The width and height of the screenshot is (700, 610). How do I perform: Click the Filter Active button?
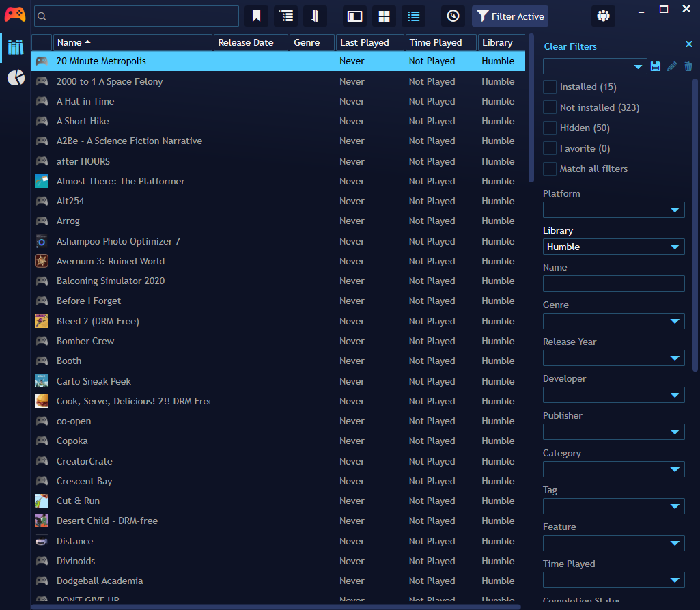click(x=510, y=16)
